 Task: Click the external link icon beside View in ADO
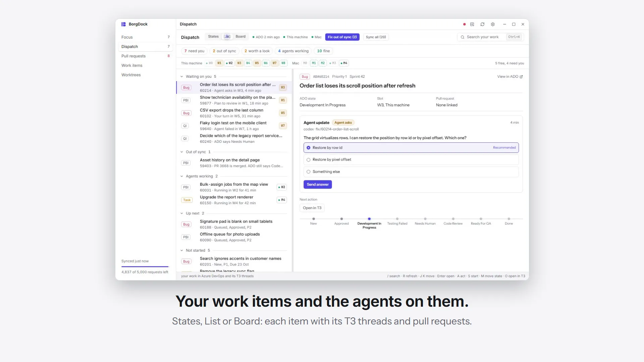coord(521,77)
